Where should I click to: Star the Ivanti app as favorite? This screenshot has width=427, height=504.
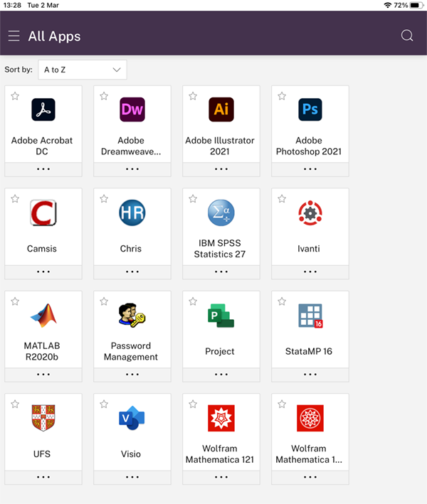coord(282,198)
